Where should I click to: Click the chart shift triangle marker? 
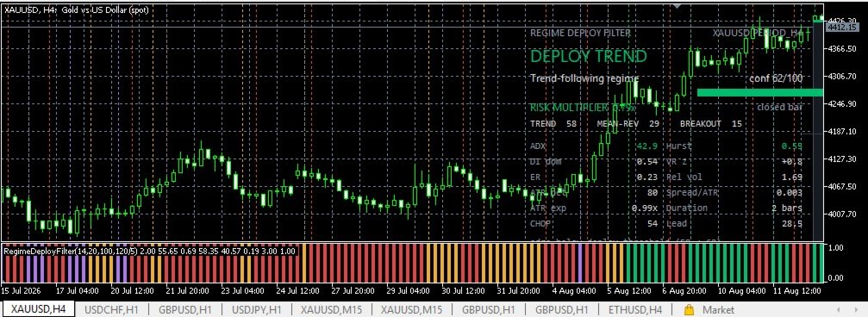(677, 7)
